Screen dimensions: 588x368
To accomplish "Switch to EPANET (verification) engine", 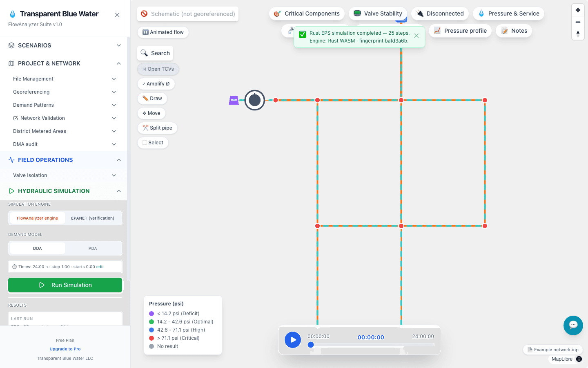I will (93, 218).
